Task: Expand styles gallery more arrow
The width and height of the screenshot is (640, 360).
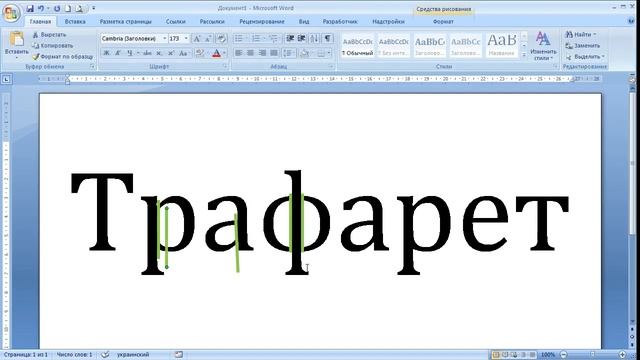Action: (x=524, y=54)
